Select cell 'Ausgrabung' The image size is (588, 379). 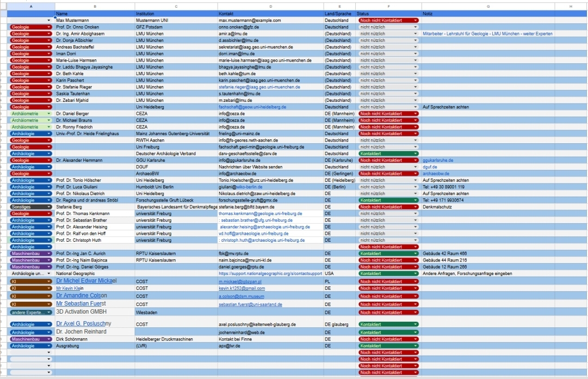coord(95,346)
